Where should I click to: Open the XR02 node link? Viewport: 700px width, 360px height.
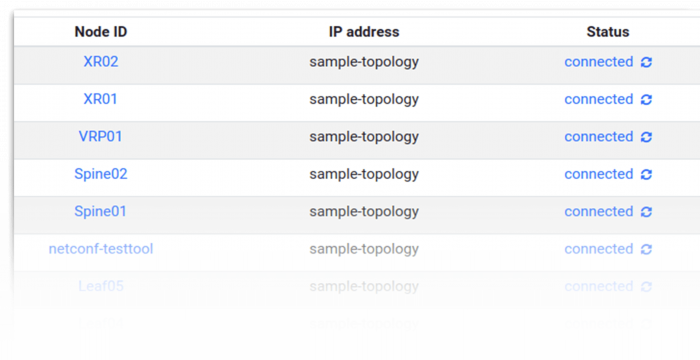101,62
